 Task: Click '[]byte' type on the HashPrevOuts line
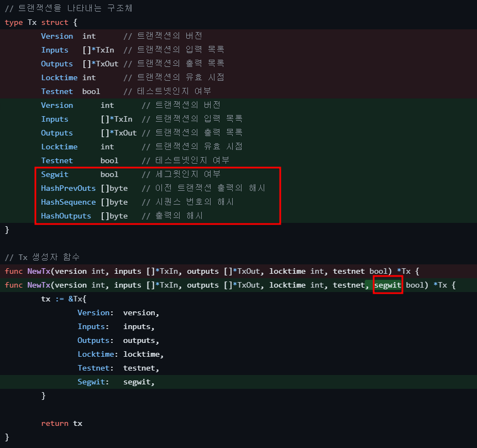tap(114, 189)
